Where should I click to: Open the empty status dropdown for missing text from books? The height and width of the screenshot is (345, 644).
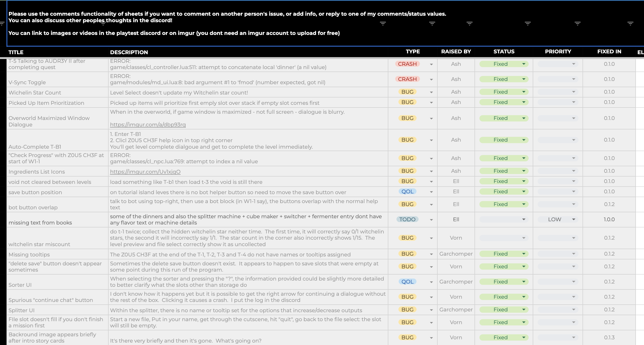click(x=523, y=219)
